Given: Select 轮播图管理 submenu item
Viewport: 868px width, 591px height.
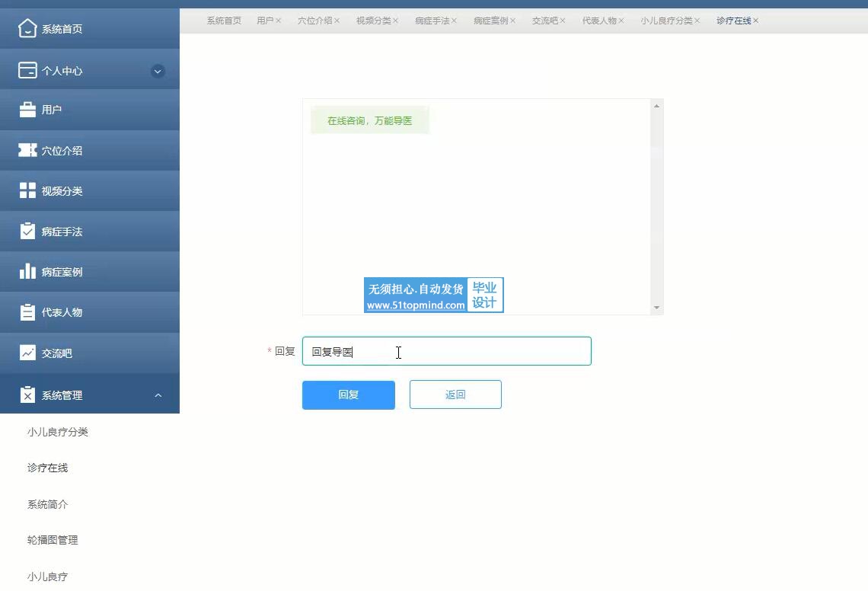Looking at the screenshot, I should (x=53, y=540).
